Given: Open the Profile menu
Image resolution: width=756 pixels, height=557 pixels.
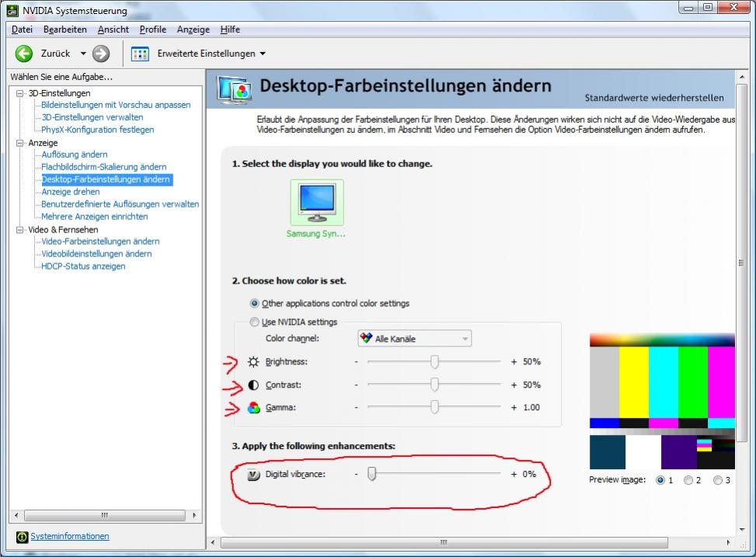Looking at the screenshot, I should (153, 30).
